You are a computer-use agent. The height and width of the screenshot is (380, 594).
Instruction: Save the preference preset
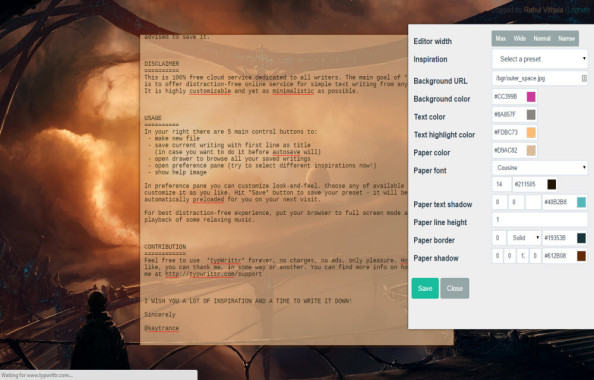click(x=425, y=288)
